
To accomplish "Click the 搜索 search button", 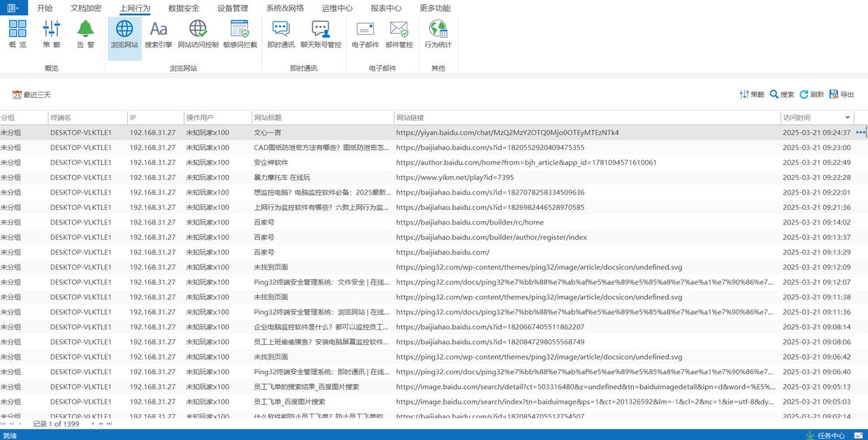I will (x=781, y=94).
